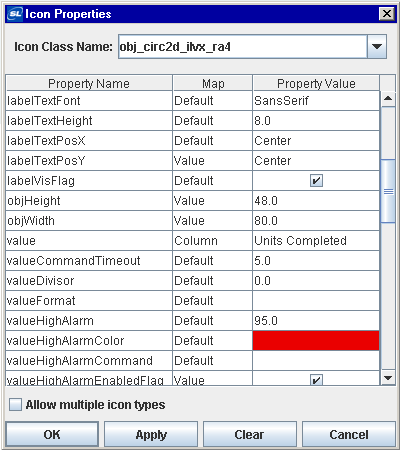This screenshot has height=451, width=401.
Task: Open the Icon Class Name dropdown arrow
Action: pos(377,47)
